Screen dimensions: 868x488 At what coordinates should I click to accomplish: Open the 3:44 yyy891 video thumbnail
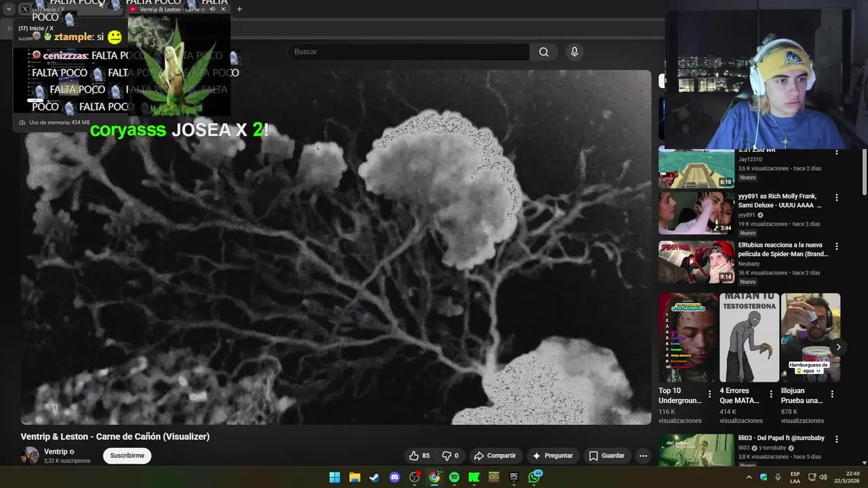coord(696,213)
